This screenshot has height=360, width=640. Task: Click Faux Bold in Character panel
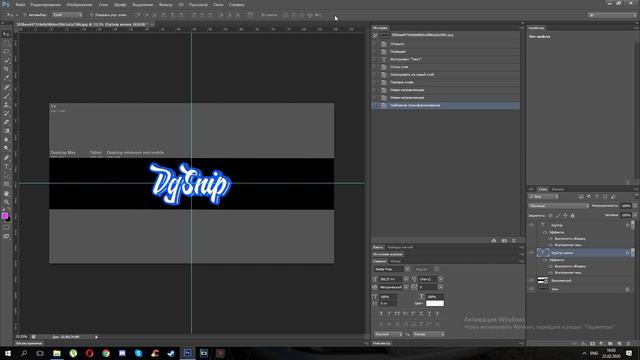pyautogui.click(x=381, y=314)
